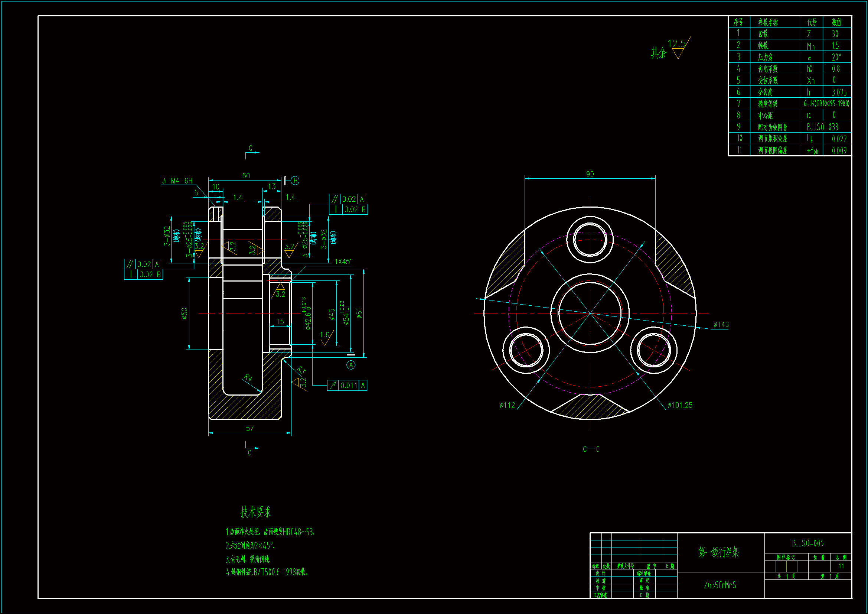Select the ø112 dimension label
868x614 pixels.
click(508, 405)
